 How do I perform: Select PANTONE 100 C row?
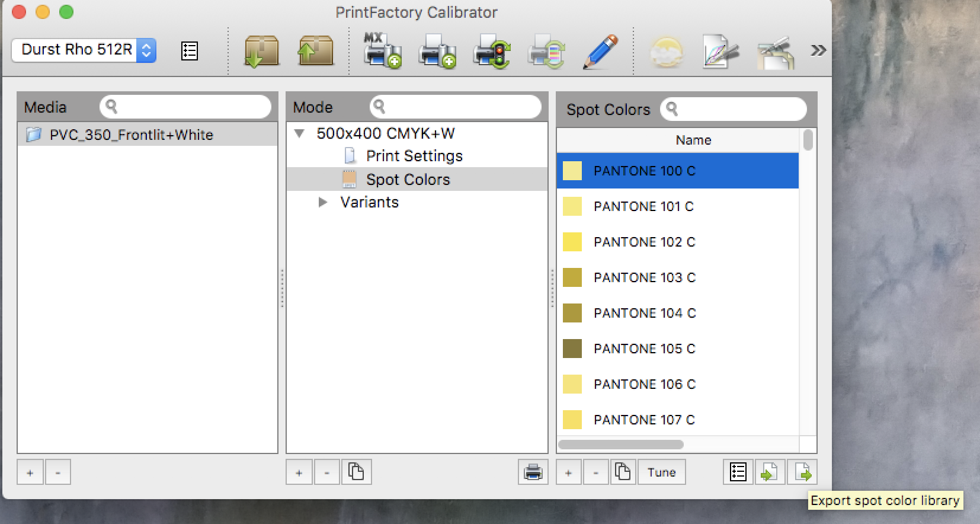678,171
